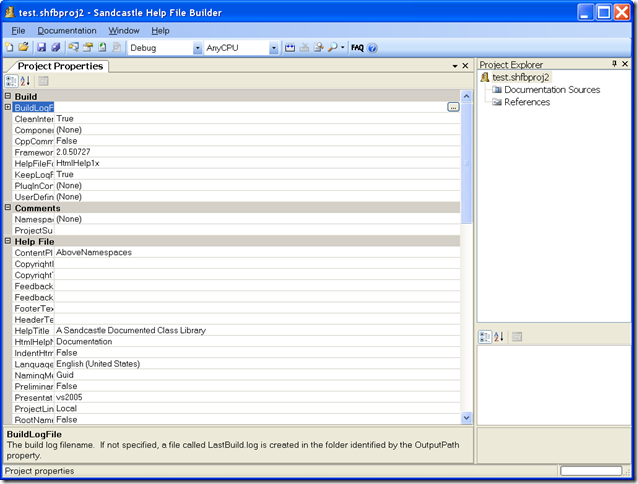Open the FAQ toolbar icon
Image resolution: width=638 pixels, height=484 pixels.
click(x=357, y=47)
